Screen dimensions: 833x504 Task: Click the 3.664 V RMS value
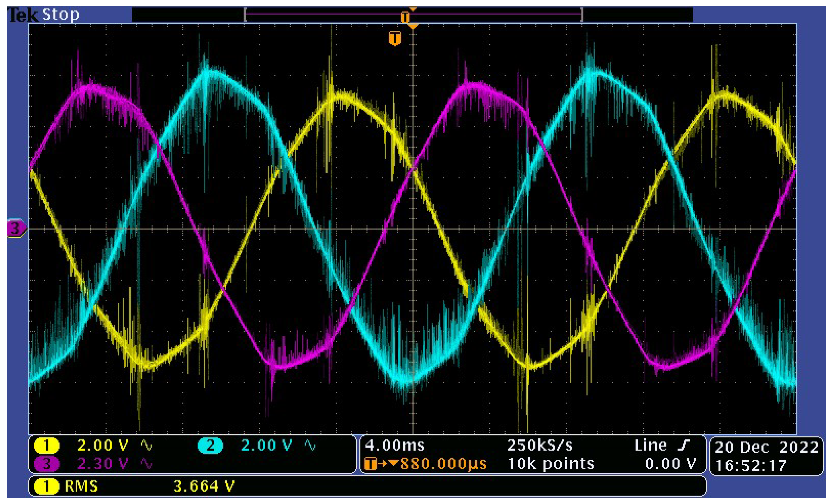coord(204,486)
